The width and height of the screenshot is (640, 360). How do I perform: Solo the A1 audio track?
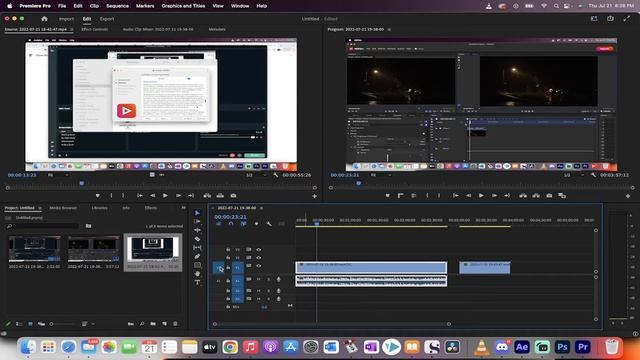tap(269, 279)
